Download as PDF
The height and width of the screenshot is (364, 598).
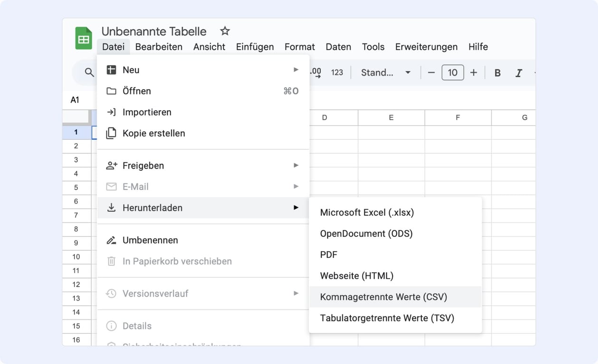coord(395,255)
